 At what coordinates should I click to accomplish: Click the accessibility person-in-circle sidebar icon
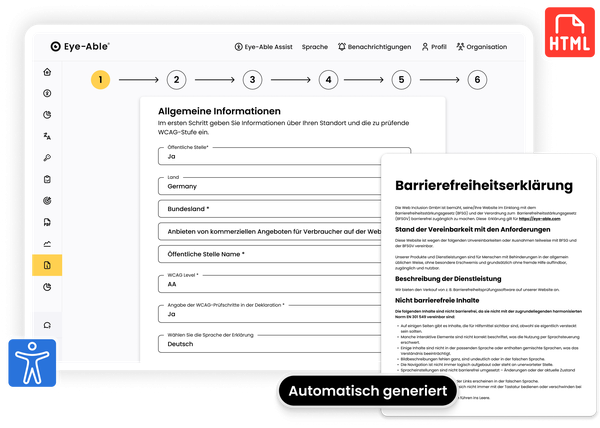47,93
